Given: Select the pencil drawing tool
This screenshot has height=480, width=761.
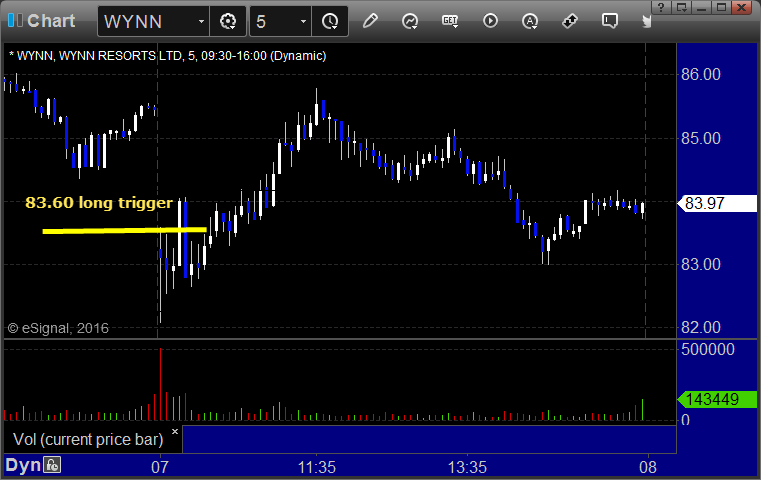Looking at the screenshot, I should [370, 21].
